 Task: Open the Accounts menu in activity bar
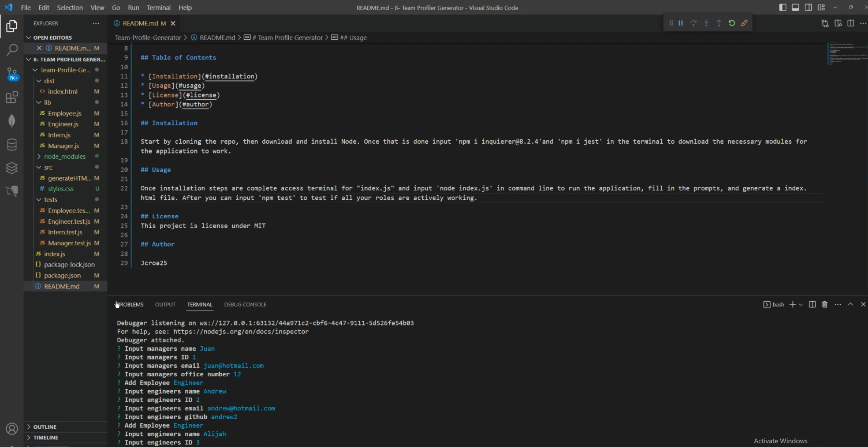12,429
